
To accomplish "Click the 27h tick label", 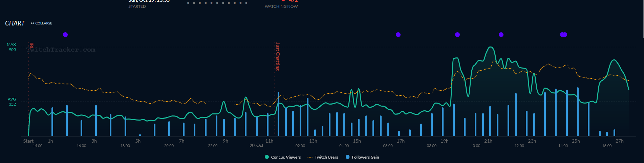I will pos(620,141).
